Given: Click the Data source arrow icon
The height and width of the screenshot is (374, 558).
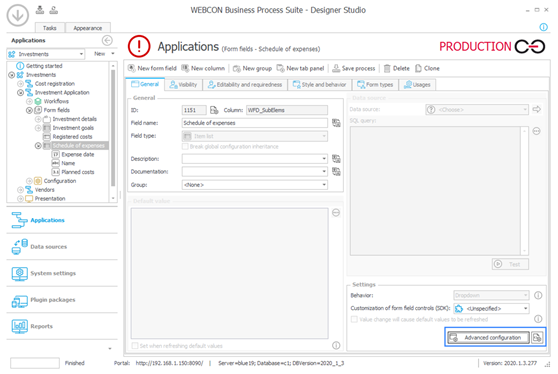Looking at the screenshot, I should coord(537,110).
